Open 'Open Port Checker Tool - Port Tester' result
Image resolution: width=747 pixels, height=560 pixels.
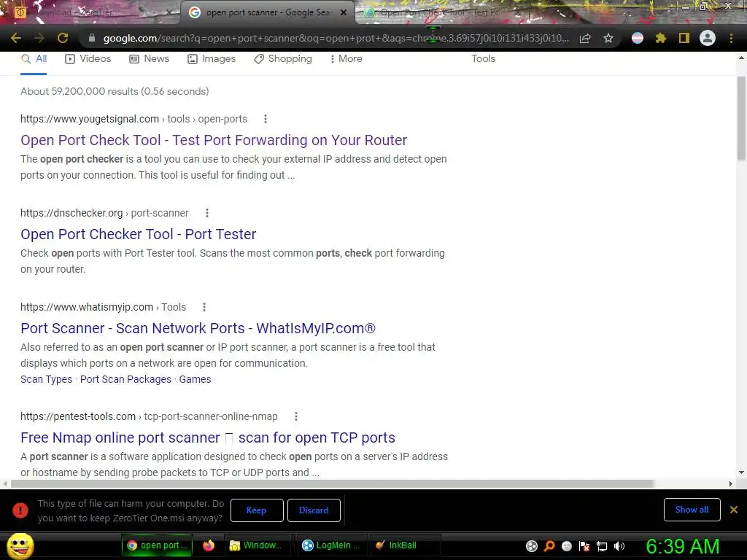(x=138, y=234)
